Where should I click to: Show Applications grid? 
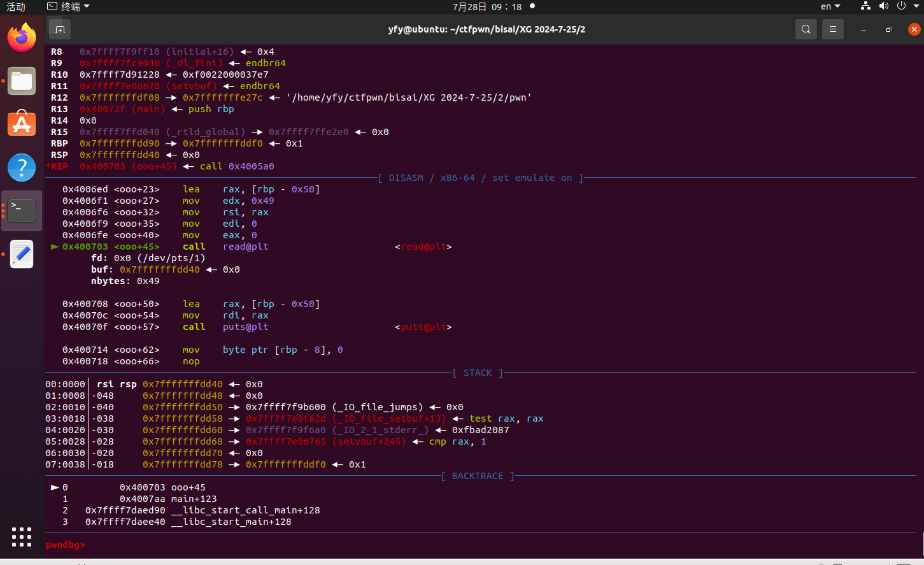[x=22, y=536]
